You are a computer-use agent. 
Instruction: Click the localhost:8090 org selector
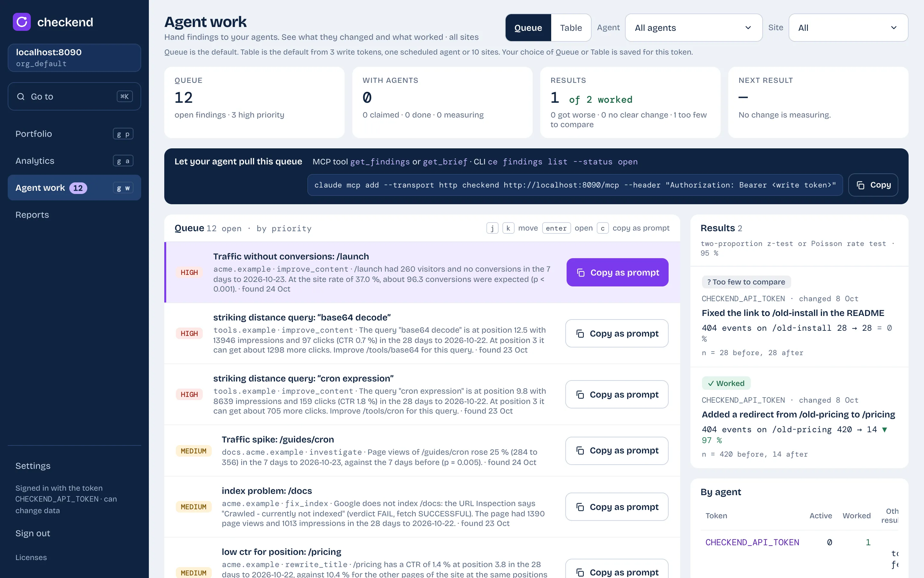pyautogui.click(x=74, y=58)
